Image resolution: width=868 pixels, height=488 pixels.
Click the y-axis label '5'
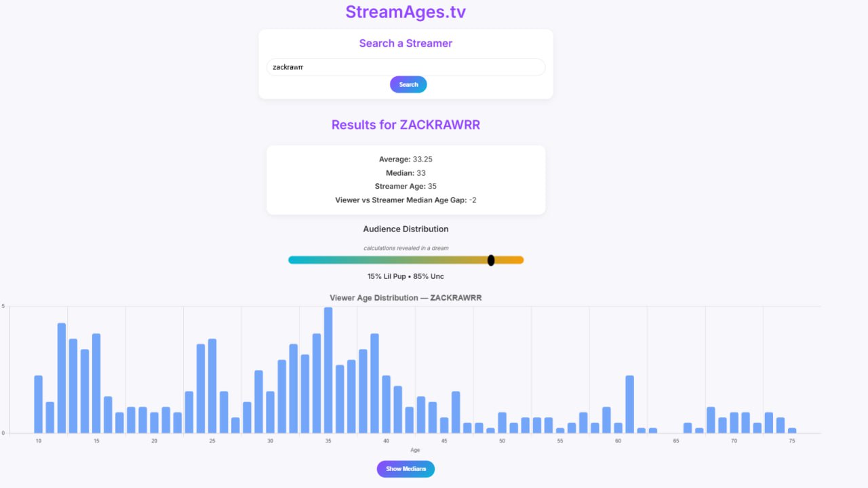[3, 307]
